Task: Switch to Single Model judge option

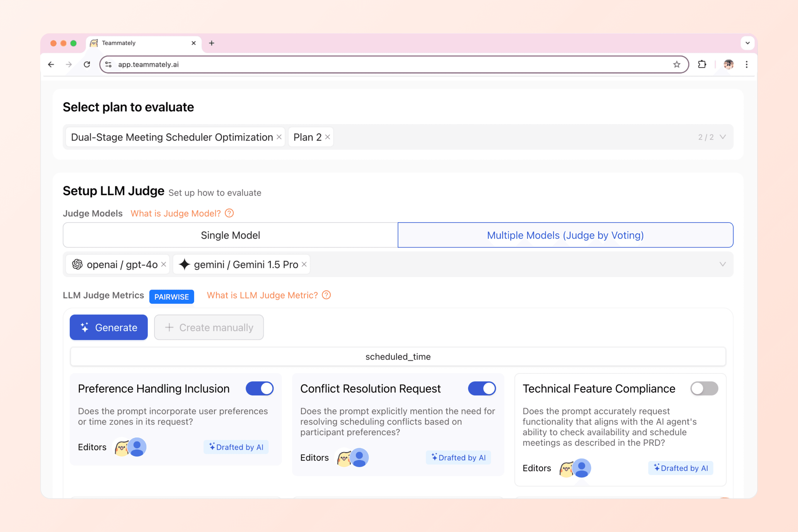Action: 230,235
